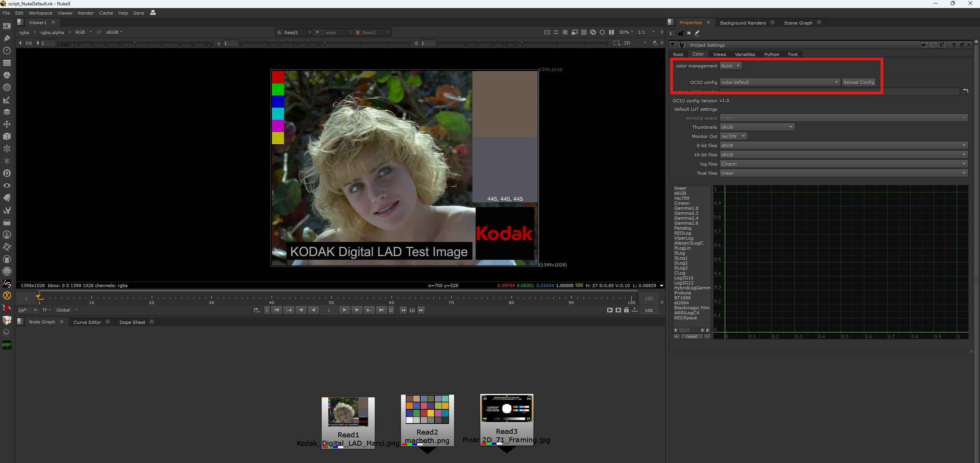
Task: Switch to the Scene Graph tab
Action: 798,23
